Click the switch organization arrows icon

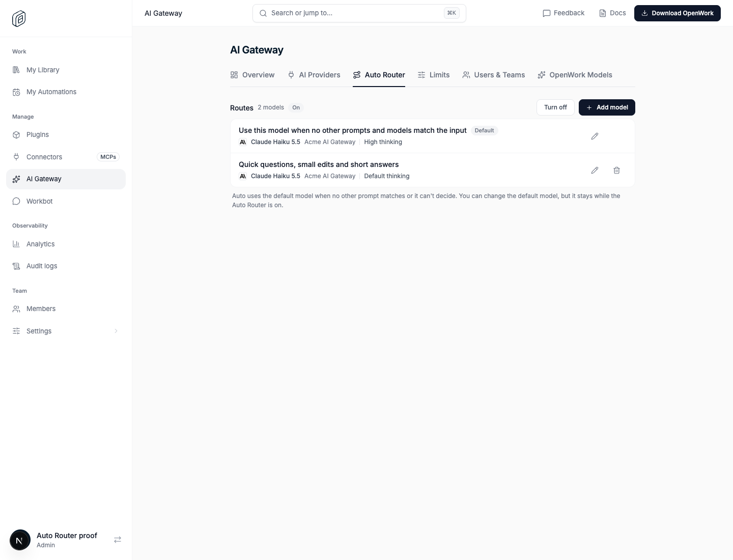click(118, 540)
